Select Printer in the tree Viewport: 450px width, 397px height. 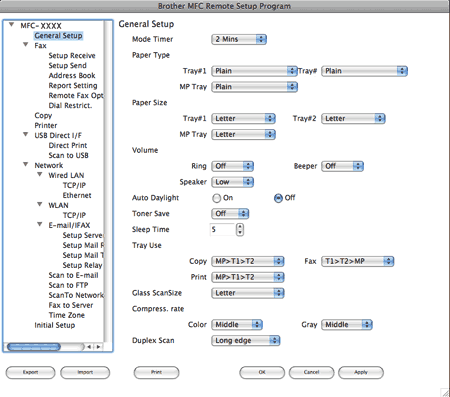(x=46, y=126)
